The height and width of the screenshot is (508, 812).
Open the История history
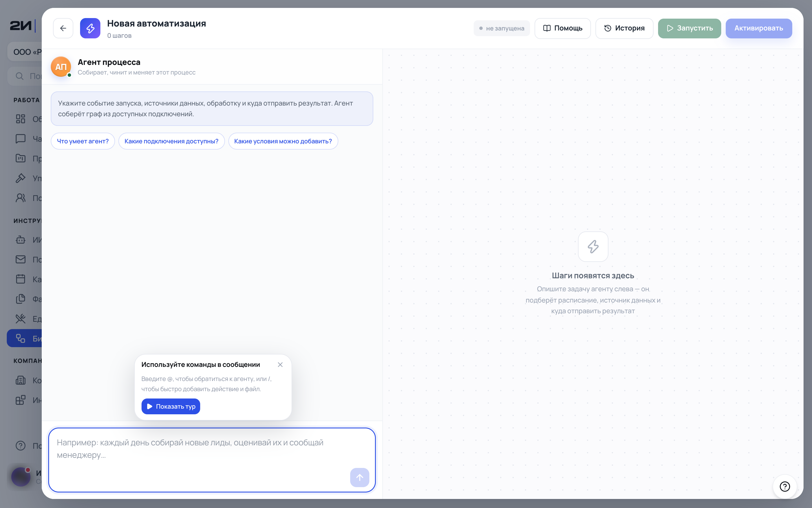624,28
